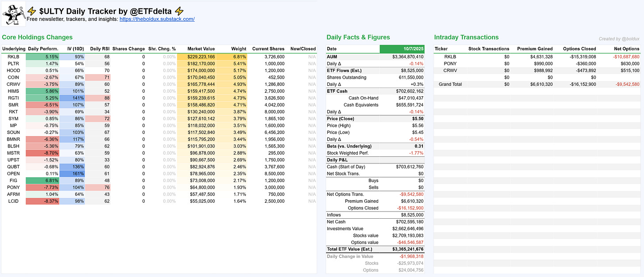Select the date cell 10/7/2025
Viewport: 644px width, 277px height.
tap(402, 49)
